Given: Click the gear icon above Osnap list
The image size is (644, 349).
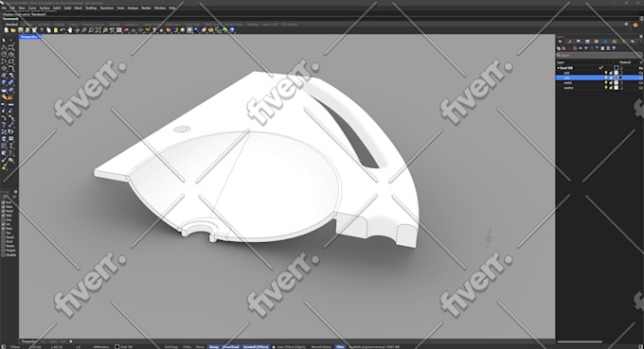Looking at the screenshot, I should tap(15, 191).
